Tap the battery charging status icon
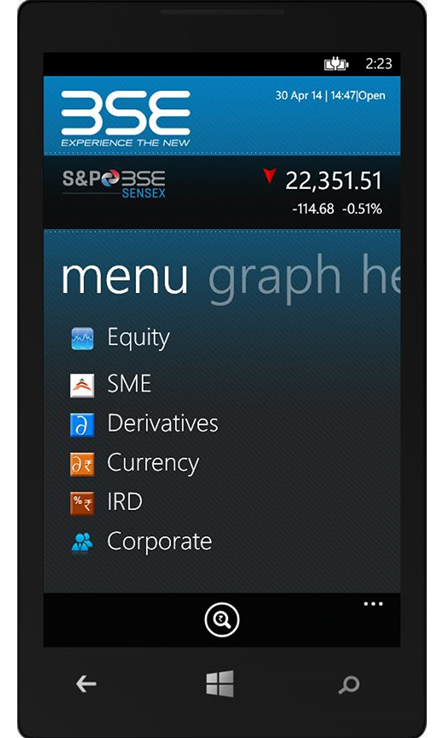The height and width of the screenshot is (738, 443). pos(336,64)
